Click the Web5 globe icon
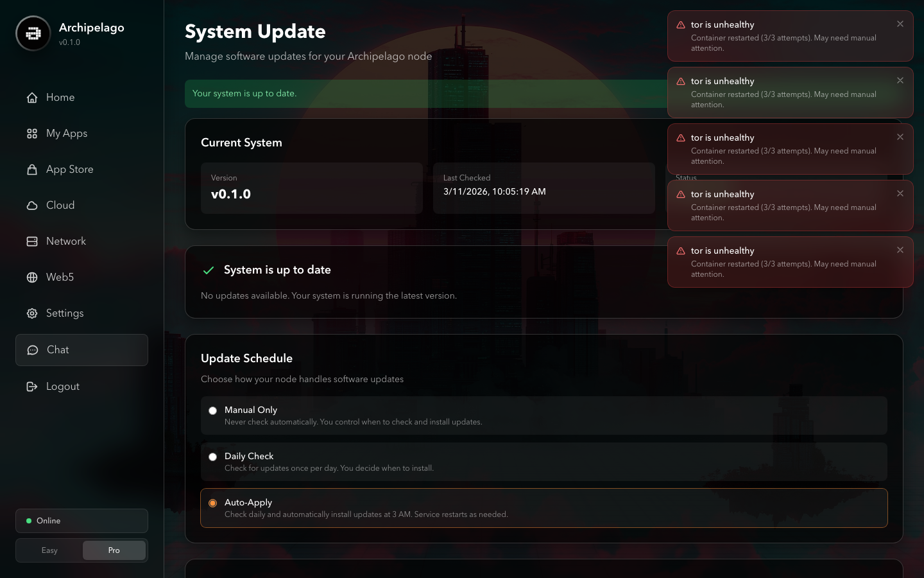The image size is (924, 578). 32,277
